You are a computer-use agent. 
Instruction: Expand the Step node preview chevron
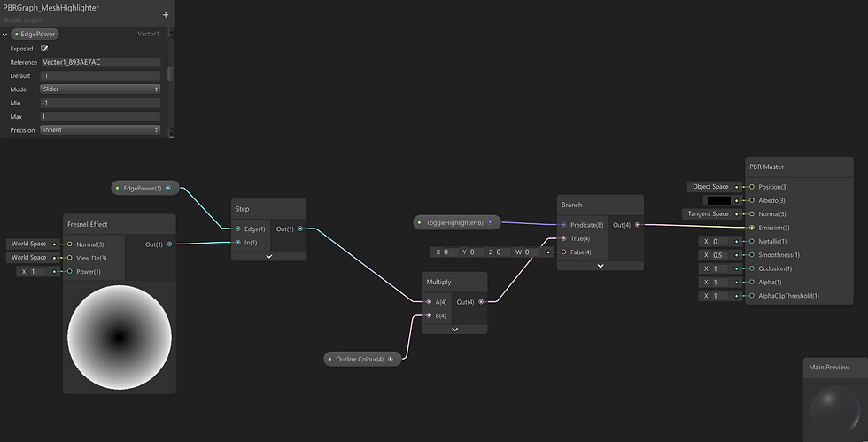coord(269,257)
